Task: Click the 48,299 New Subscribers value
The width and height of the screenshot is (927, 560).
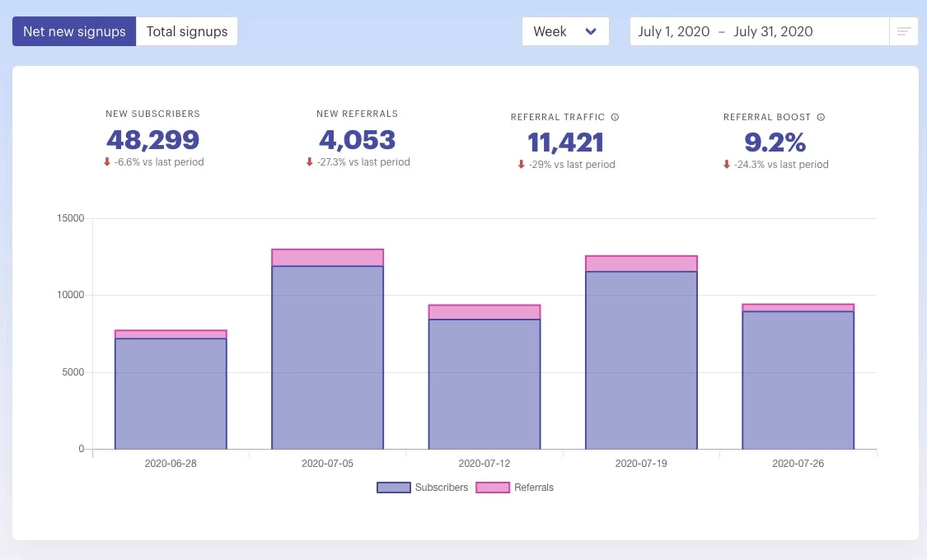Action: [152, 141]
